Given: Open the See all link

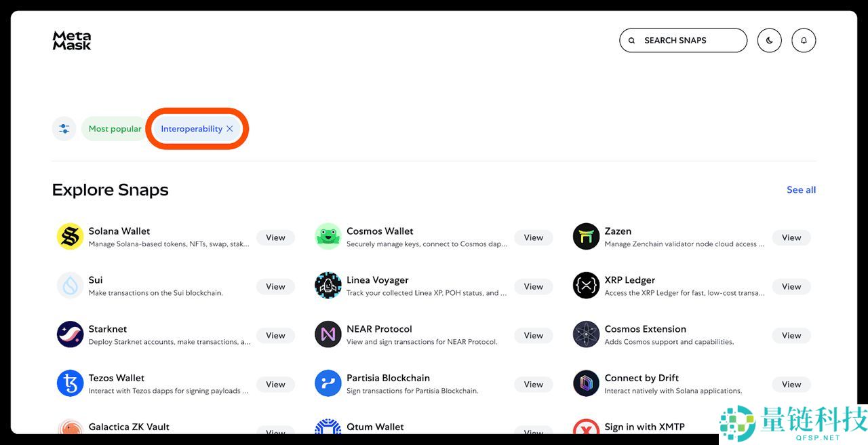Looking at the screenshot, I should (x=801, y=190).
